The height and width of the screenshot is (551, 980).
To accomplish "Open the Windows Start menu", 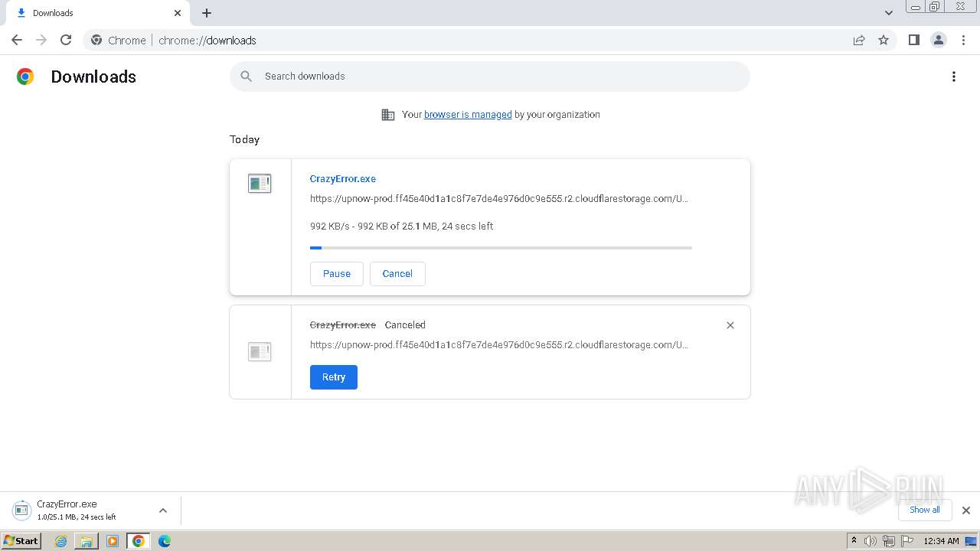I will pos(21,541).
